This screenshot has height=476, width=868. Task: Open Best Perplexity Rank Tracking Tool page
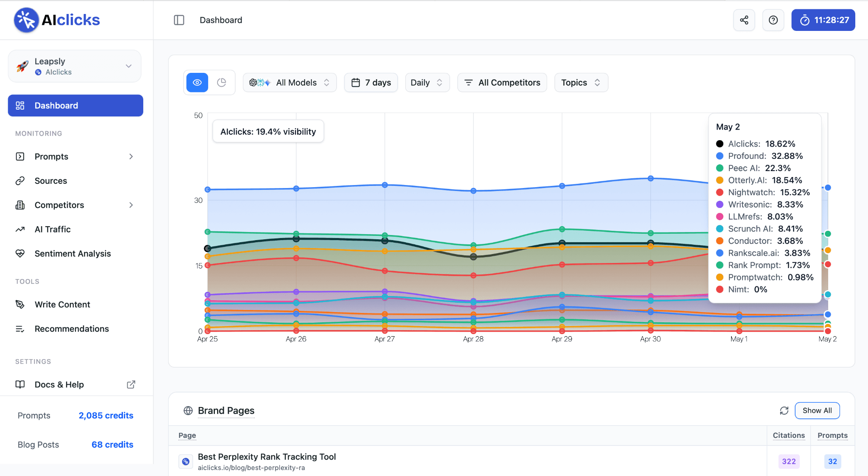[267, 457]
